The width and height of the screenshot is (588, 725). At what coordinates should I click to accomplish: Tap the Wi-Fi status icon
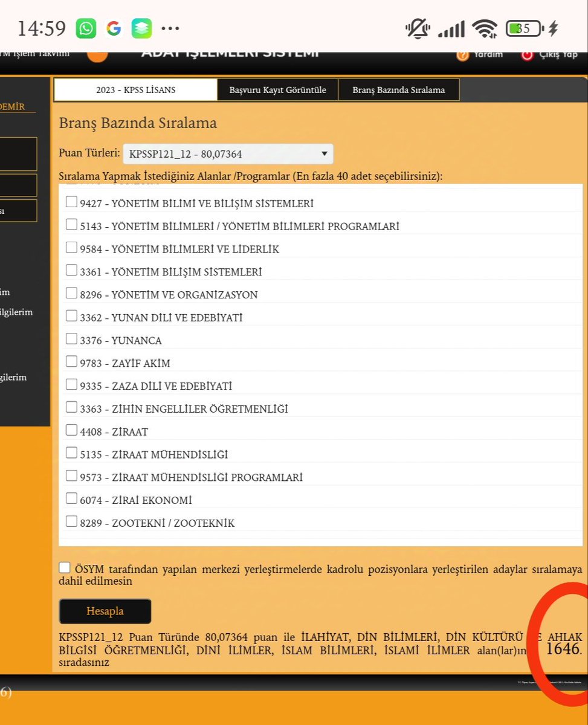[x=485, y=28]
